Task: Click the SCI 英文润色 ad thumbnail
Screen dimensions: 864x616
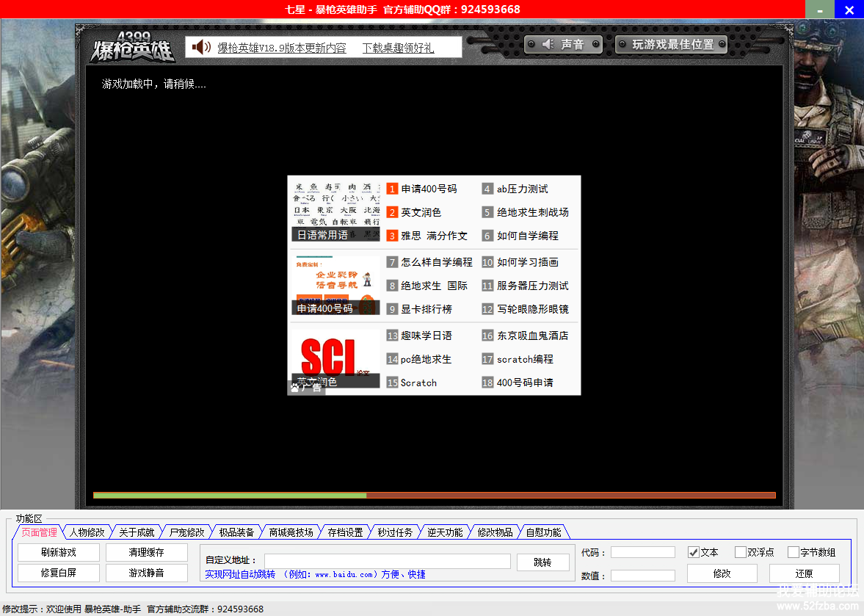Action: click(x=335, y=358)
